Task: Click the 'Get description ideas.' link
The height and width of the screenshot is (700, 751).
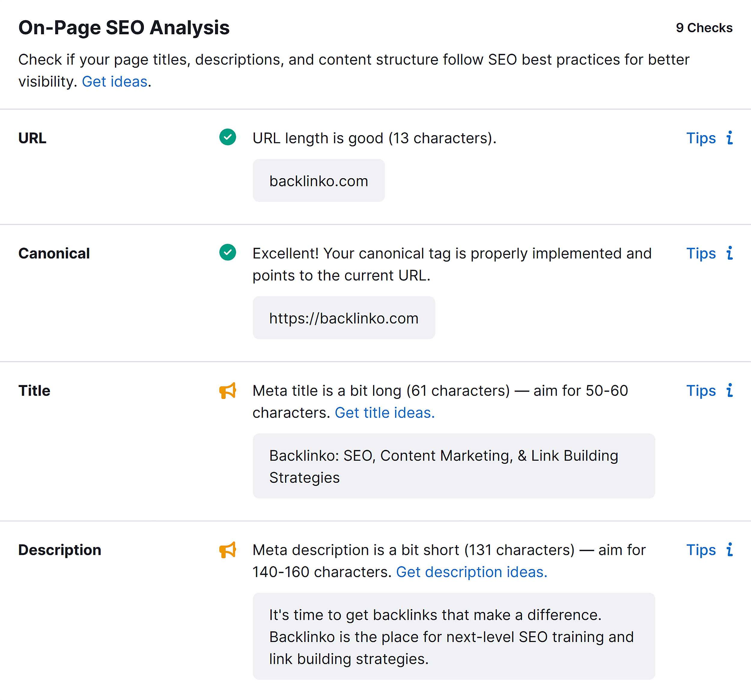Action: point(471,572)
